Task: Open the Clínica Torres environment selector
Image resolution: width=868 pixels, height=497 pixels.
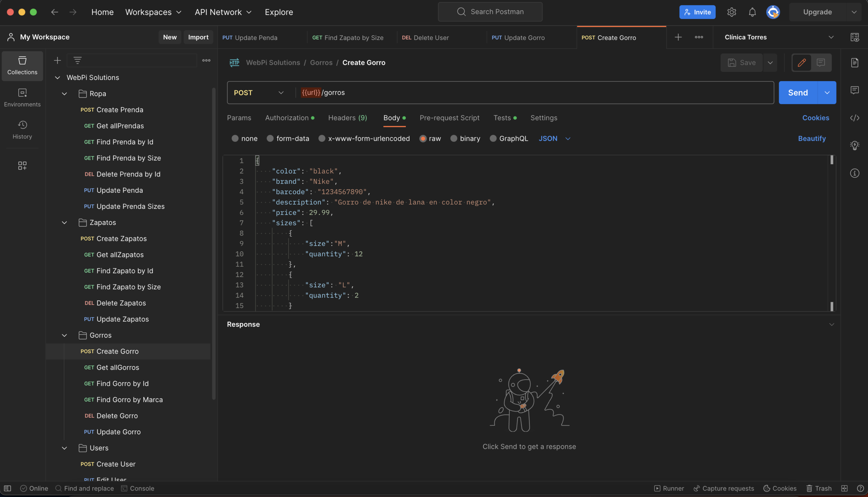Action: point(779,37)
